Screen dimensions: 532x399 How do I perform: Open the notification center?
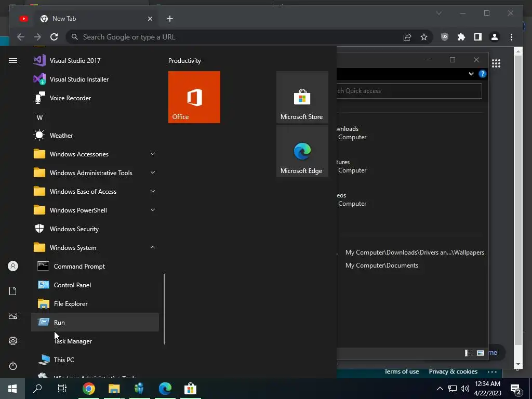(x=516, y=389)
